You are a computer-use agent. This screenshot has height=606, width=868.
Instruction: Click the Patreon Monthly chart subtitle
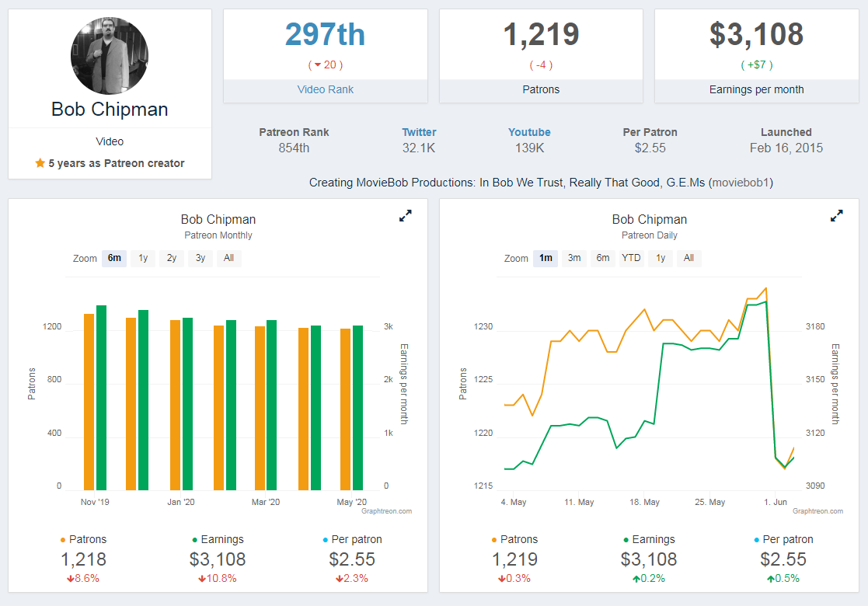pos(218,235)
